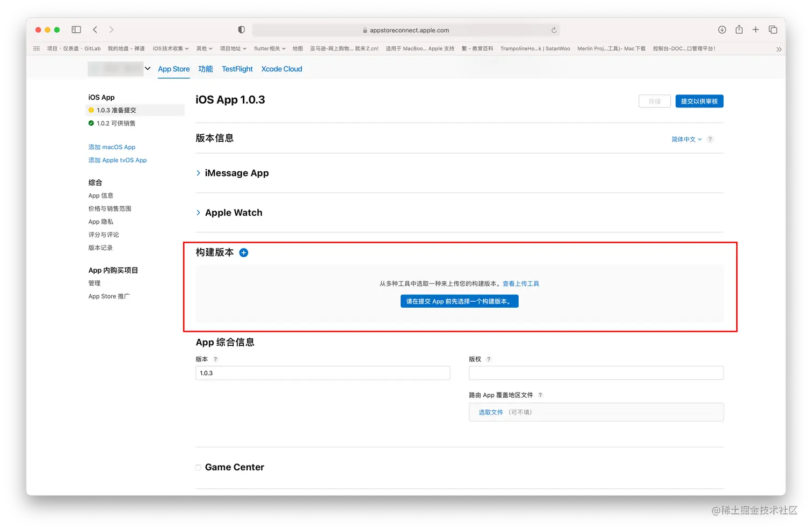Go forward with the right arrow
Viewport: 812px width, 530px height.
111,30
